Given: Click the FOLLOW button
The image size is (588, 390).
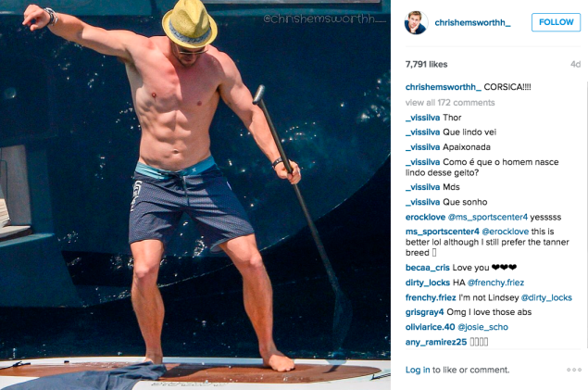Looking at the screenshot, I should click(x=556, y=22).
